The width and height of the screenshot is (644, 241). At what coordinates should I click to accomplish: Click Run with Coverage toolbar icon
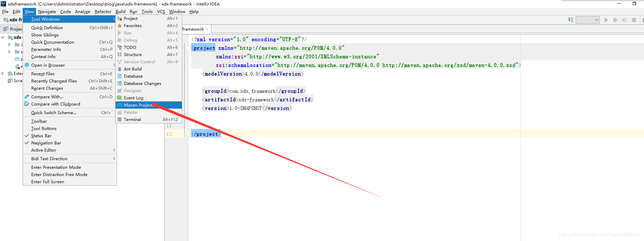coord(625,20)
